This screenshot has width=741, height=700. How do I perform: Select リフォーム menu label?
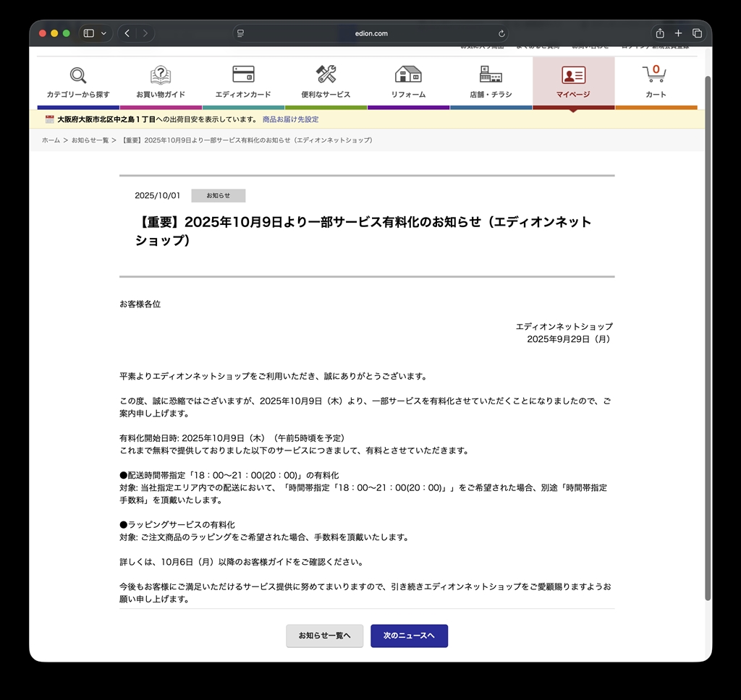[408, 95]
